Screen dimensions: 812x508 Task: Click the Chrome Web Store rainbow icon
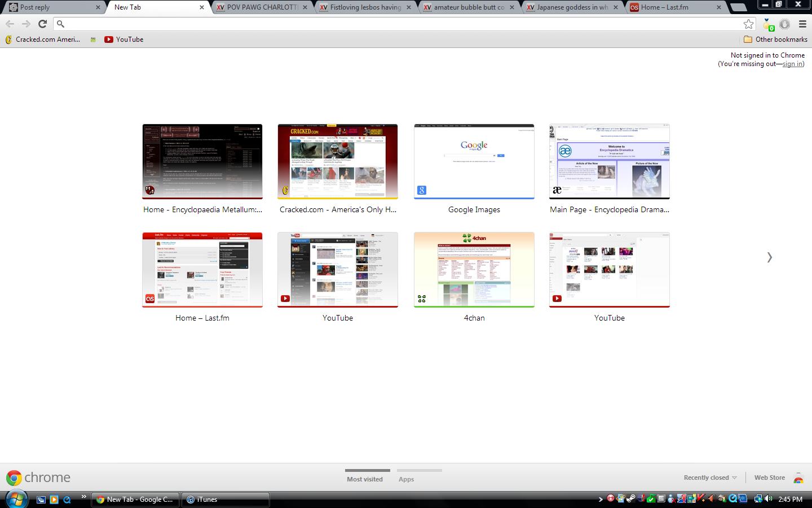pyautogui.click(x=798, y=478)
